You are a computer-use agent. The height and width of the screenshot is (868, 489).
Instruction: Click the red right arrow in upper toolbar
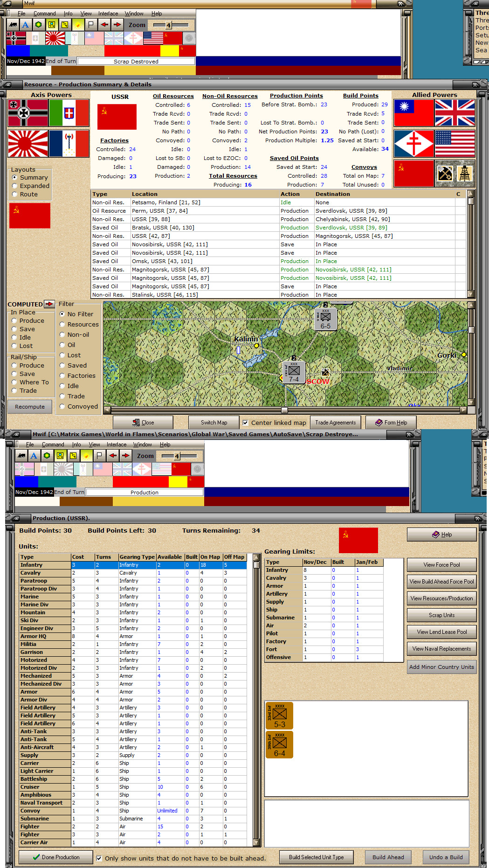point(117,25)
